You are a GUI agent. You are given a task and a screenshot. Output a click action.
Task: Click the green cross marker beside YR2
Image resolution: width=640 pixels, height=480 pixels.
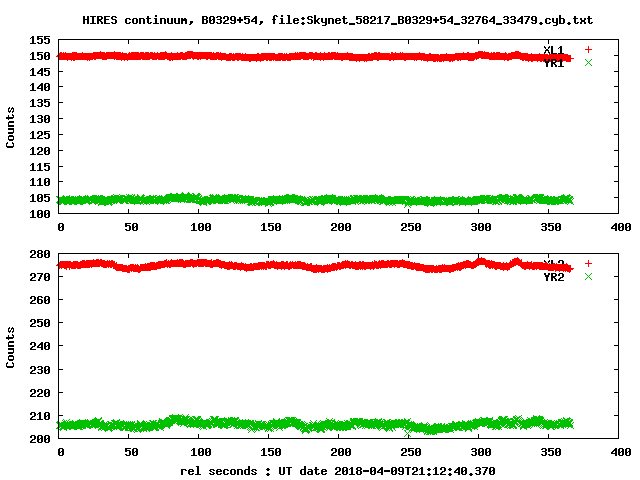[x=588, y=277]
